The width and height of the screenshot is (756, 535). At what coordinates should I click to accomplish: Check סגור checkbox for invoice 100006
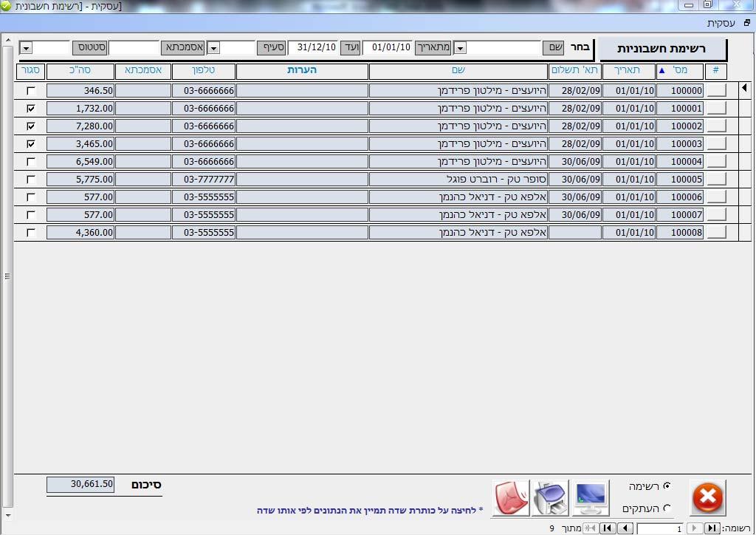[31, 197]
